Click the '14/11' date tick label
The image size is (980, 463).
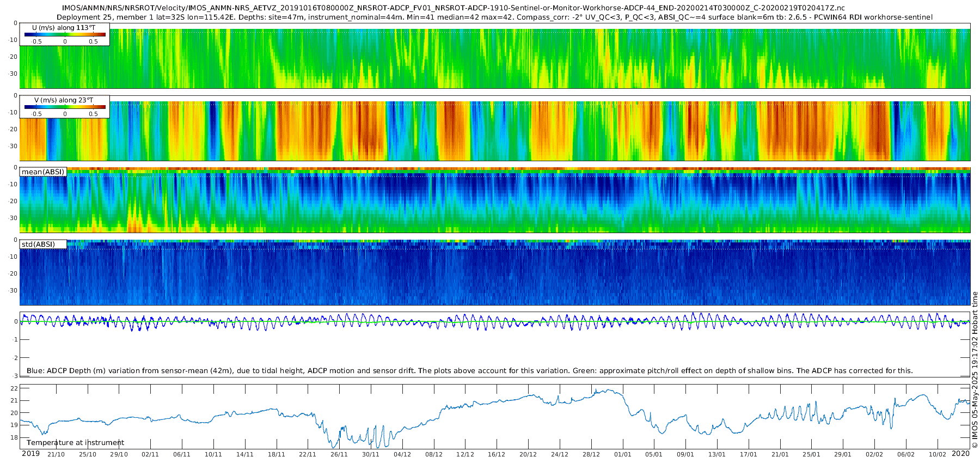[x=245, y=455]
